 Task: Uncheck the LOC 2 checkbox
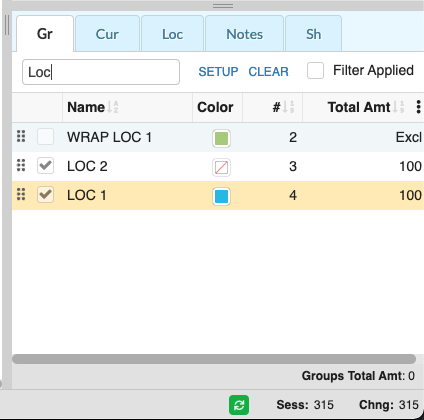45,166
